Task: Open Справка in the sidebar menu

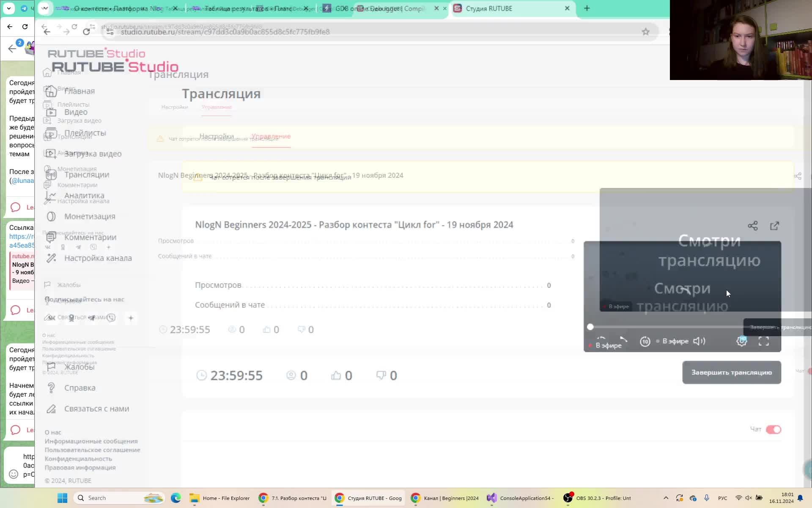Action: [80, 388]
